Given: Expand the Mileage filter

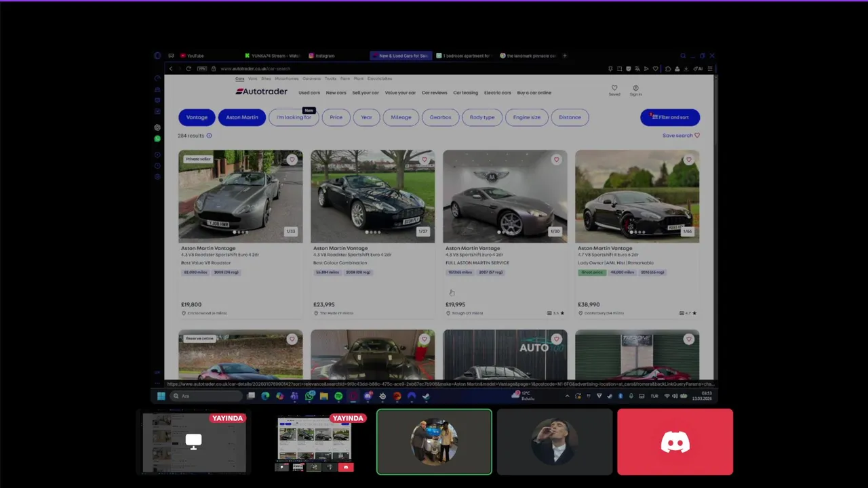Looking at the screenshot, I should (401, 117).
